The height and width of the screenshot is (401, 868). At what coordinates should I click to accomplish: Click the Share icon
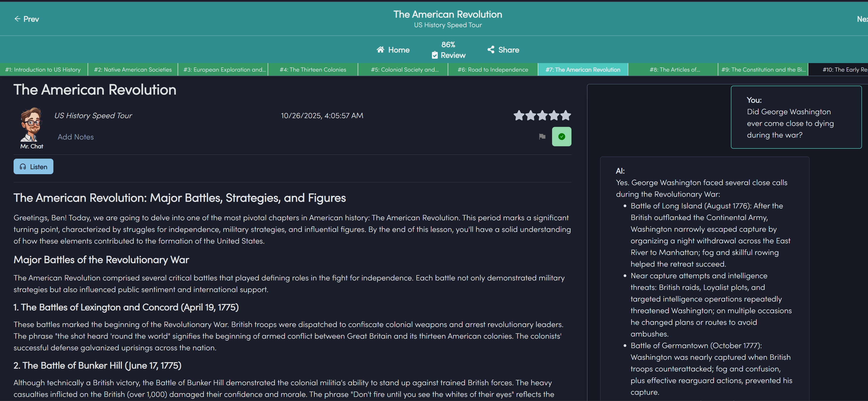[491, 49]
